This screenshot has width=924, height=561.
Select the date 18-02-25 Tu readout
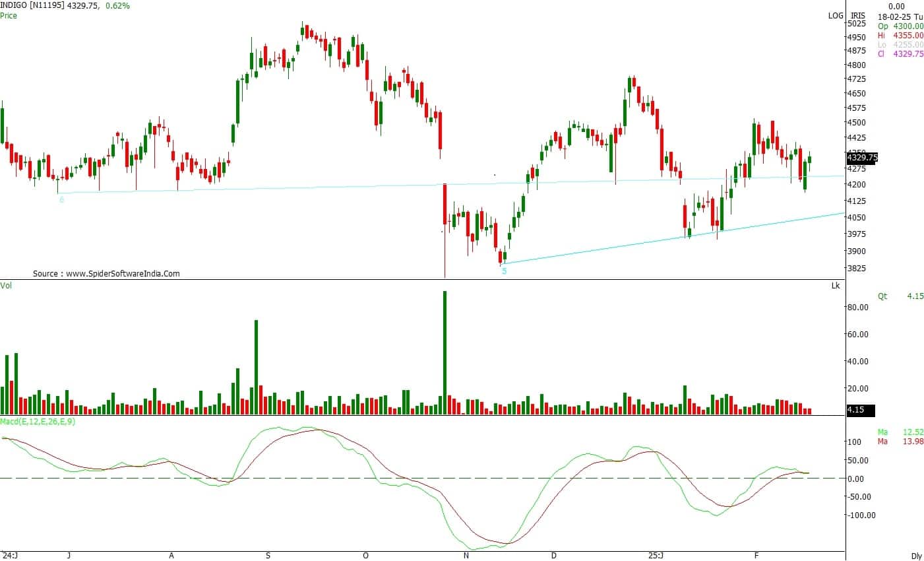click(x=900, y=16)
